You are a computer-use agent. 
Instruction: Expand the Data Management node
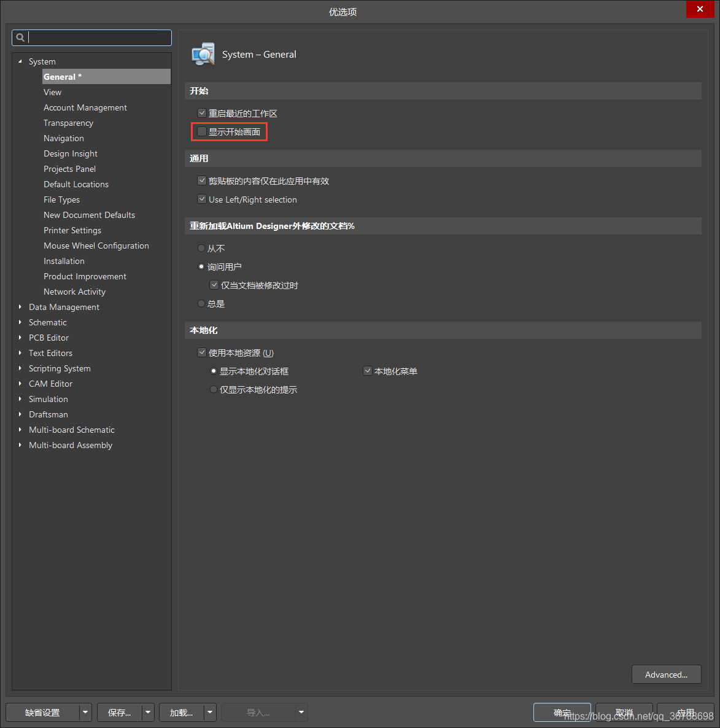(20, 307)
